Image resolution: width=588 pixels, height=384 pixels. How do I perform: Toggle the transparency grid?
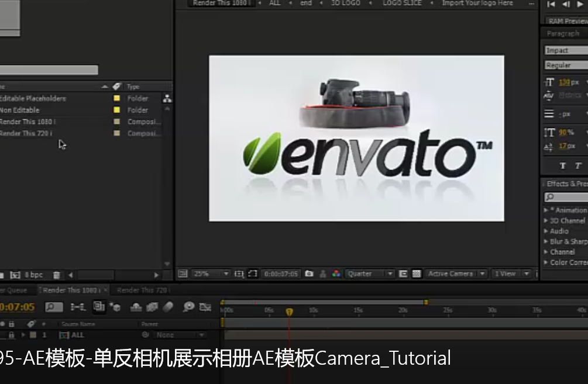tap(417, 274)
